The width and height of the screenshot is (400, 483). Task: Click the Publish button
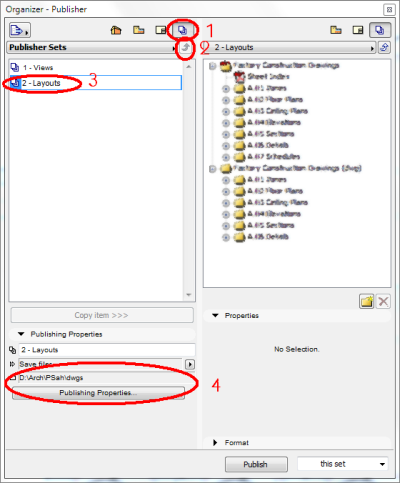pos(256,464)
